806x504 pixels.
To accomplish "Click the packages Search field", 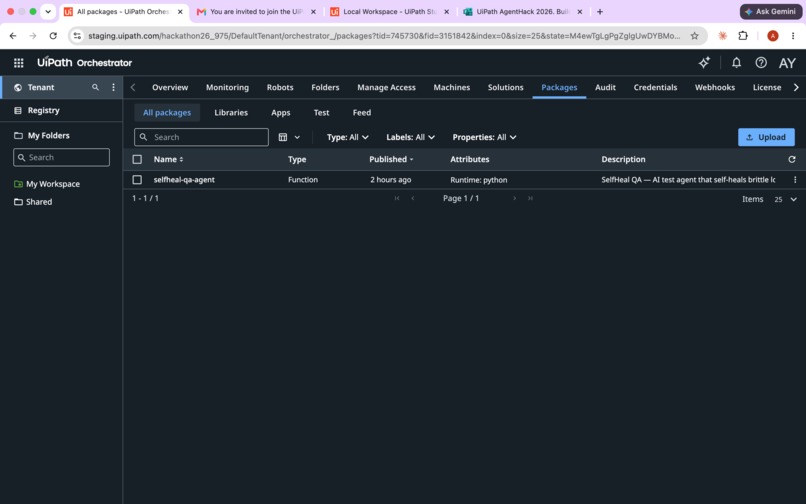I will click(202, 137).
